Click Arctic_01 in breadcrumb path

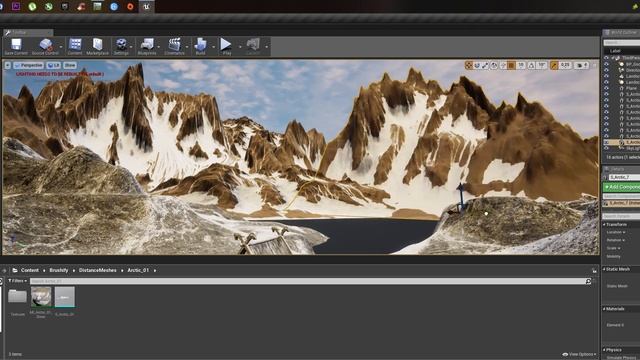click(138, 270)
